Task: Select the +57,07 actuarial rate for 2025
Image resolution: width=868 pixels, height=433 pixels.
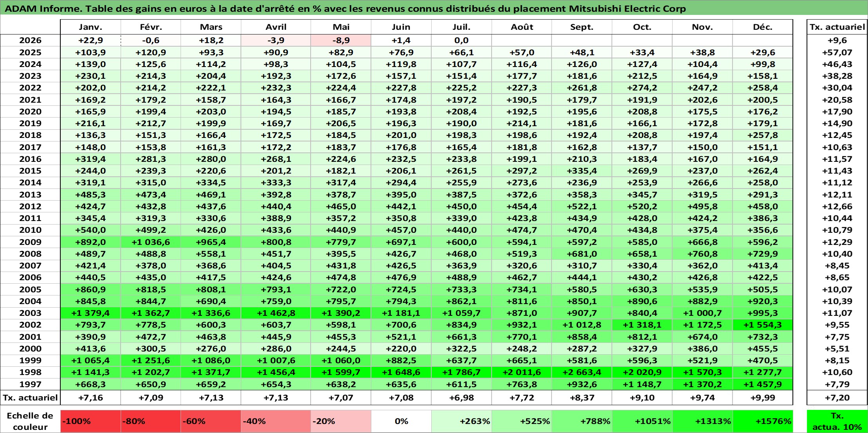Action: point(837,53)
